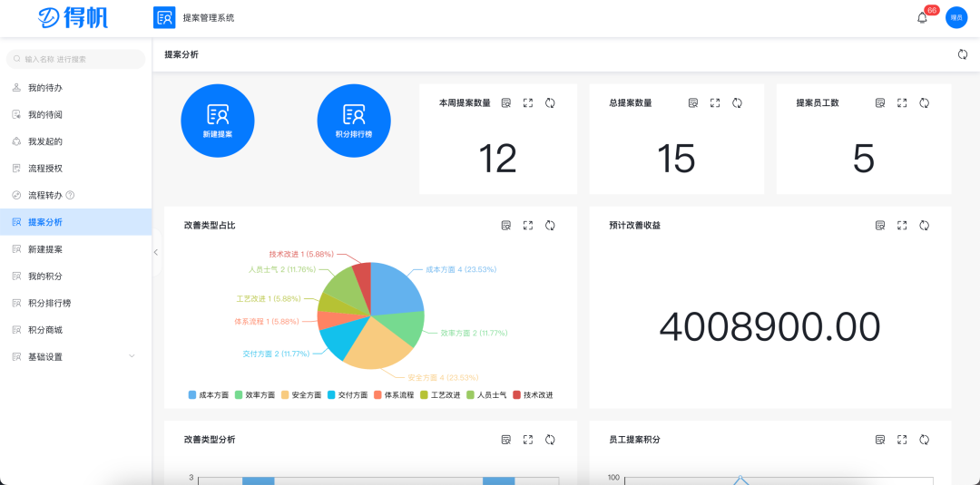
Task: View data details of the 预计改善收益 card
Action: coord(880,226)
